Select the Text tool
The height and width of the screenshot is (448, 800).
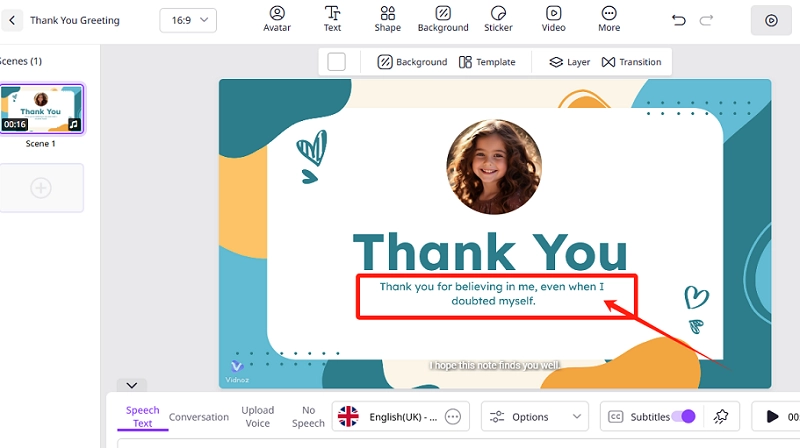click(x=332, y=19)
